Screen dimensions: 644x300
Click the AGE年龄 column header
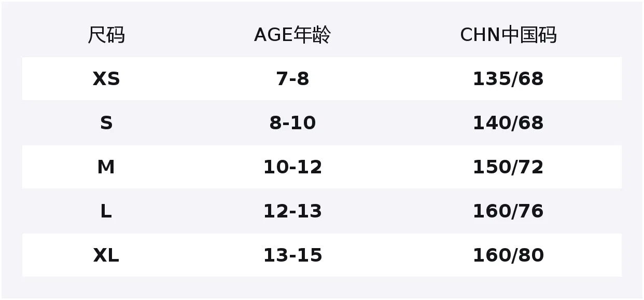point(292,35)
